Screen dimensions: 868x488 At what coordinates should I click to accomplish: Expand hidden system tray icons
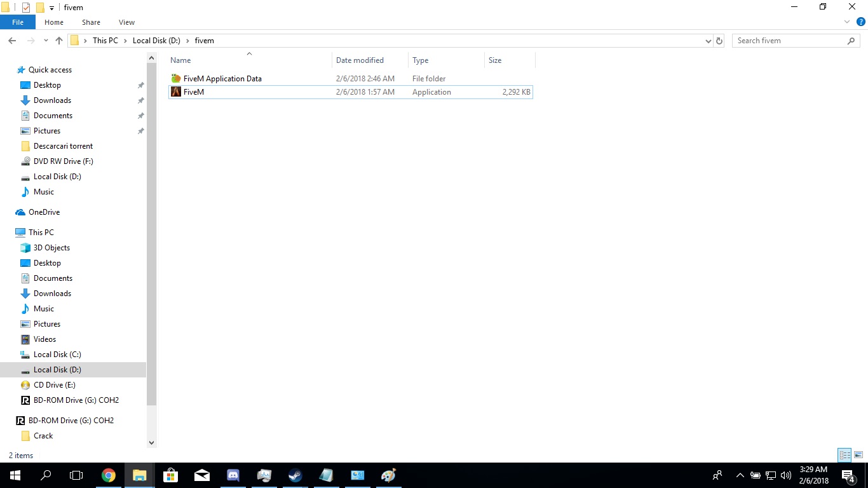pyautogui.click(x=740, y=475)
